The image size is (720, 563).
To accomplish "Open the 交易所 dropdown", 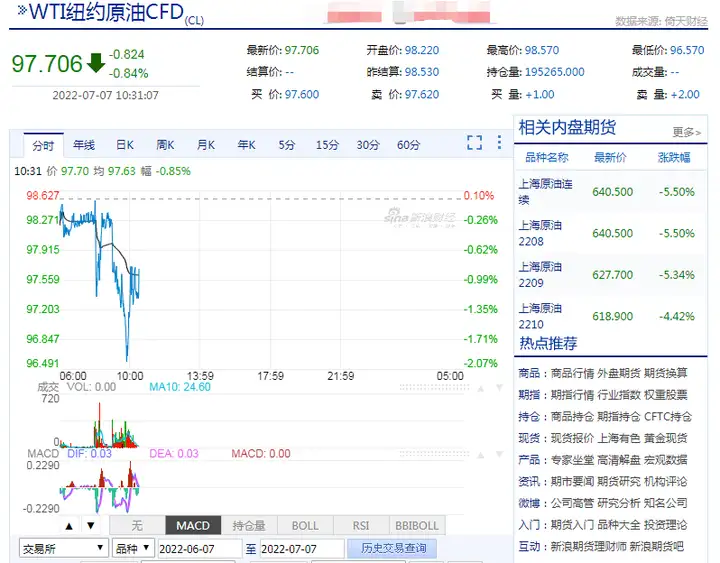I will (x=64, y=548).
